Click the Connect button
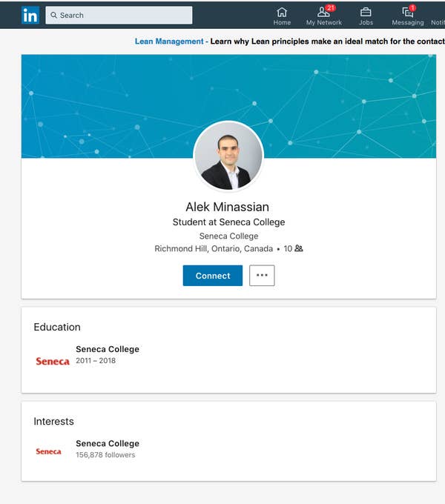This screenshot has height=504, width=445. (x=213, y=276)
